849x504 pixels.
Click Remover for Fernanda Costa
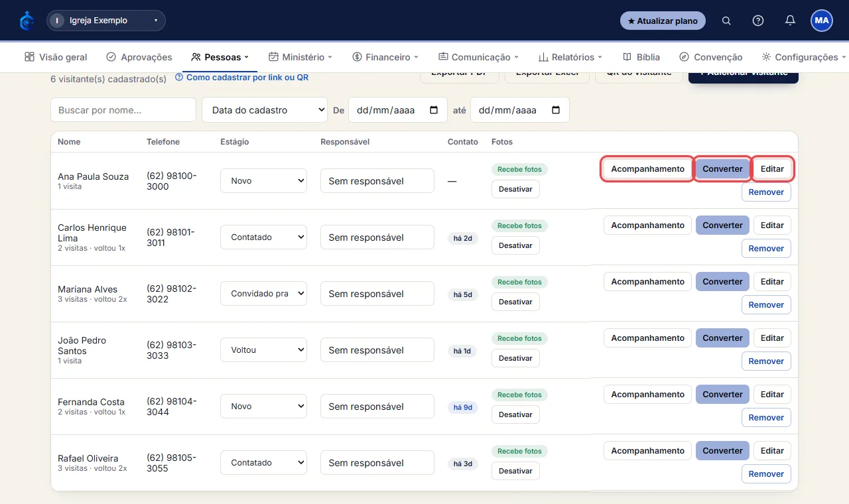pos(766,418)
